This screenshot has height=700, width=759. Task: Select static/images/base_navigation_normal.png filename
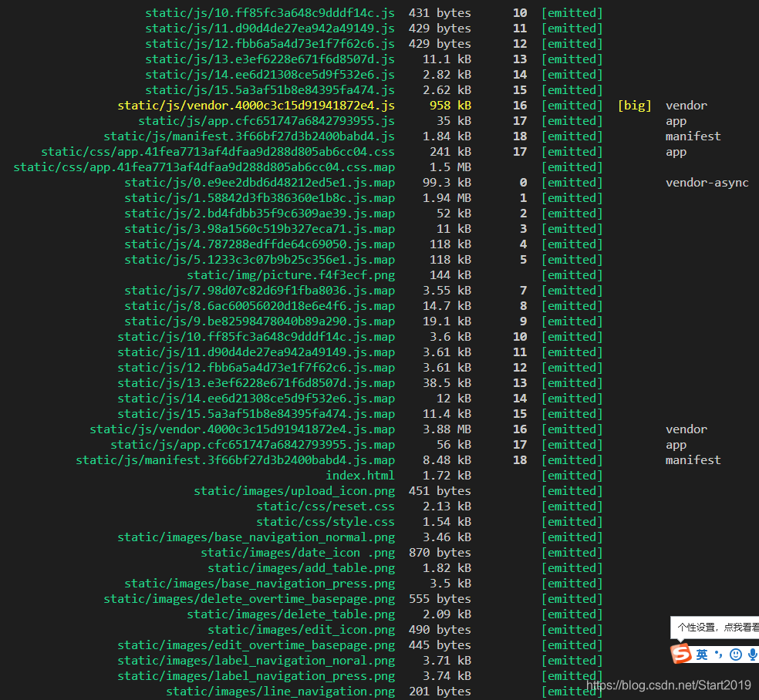click(256, 537)
